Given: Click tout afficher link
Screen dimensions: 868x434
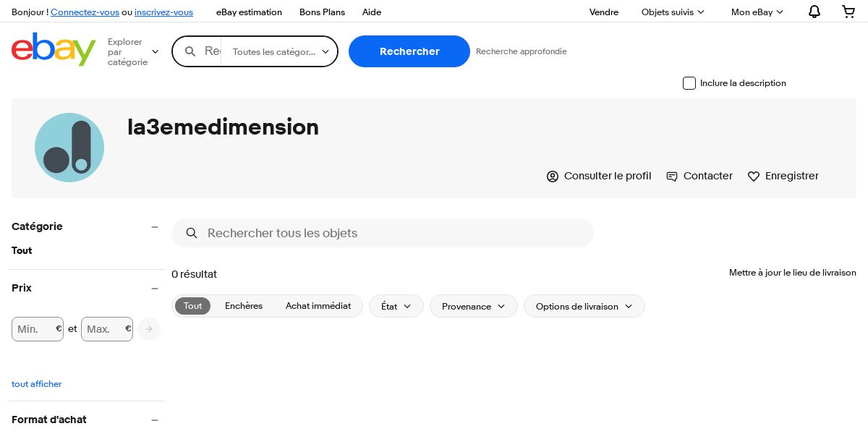Looking at the screenshot, I should pyautogui.click(x=37, y=384).
